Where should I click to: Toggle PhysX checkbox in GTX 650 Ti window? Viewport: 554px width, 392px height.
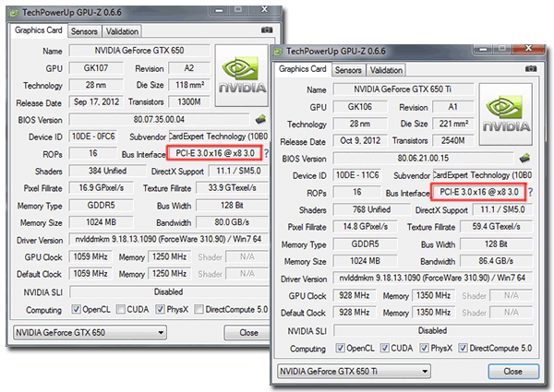click(424, 348)
